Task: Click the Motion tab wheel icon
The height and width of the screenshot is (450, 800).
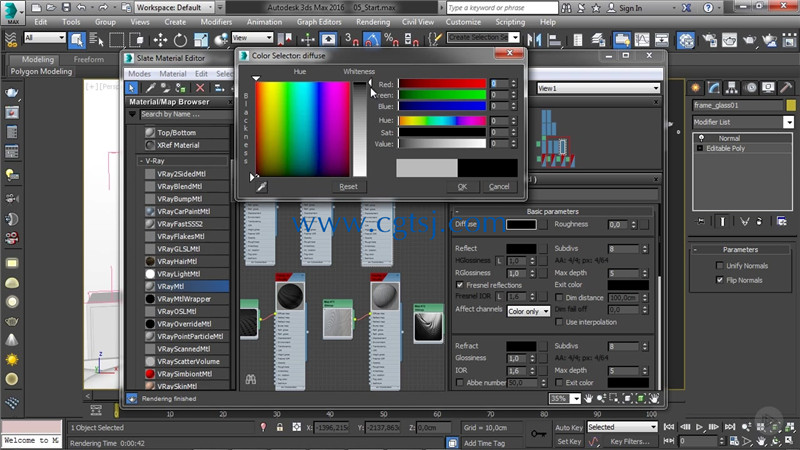Action: [x=751, y=88]
